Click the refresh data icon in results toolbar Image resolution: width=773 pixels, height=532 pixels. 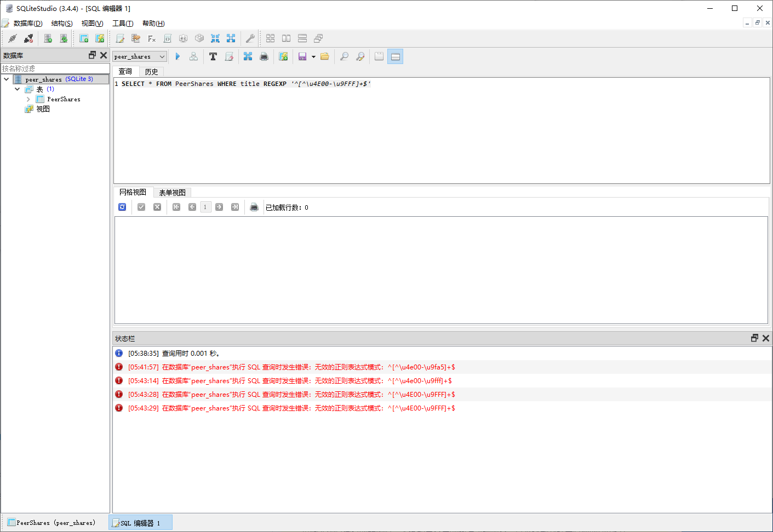(x=122, y=207)
